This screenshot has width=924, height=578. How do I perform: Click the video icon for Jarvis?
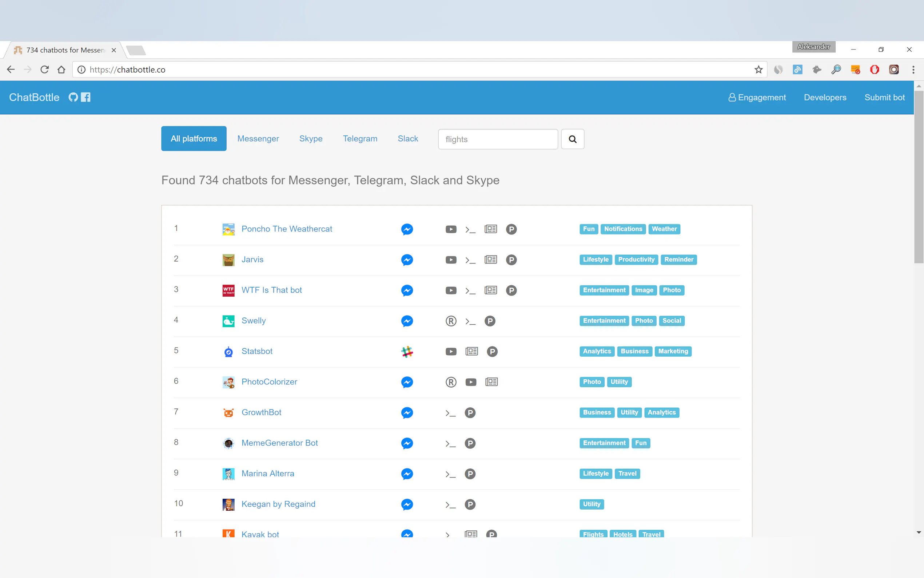pos(451,260)
